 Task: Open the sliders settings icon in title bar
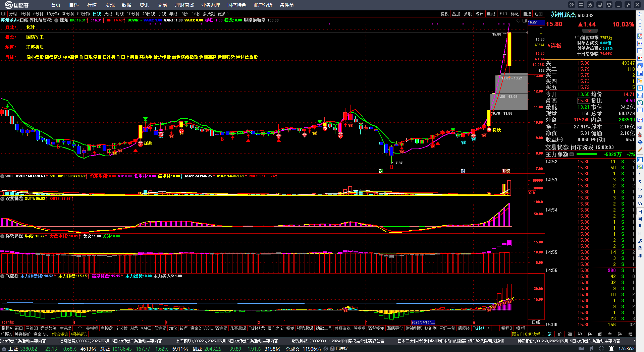pos(581,5)
